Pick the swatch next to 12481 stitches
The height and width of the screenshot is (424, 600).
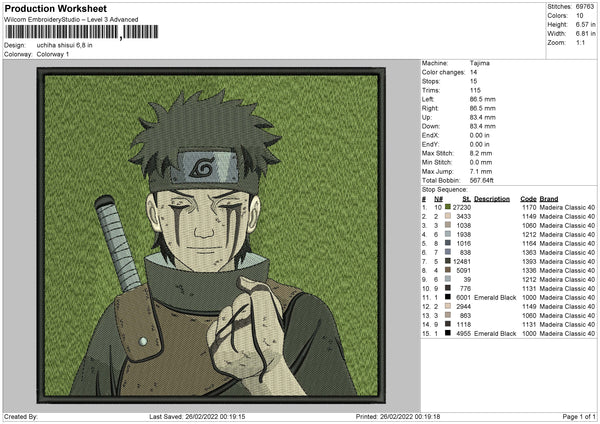point(447,261)
